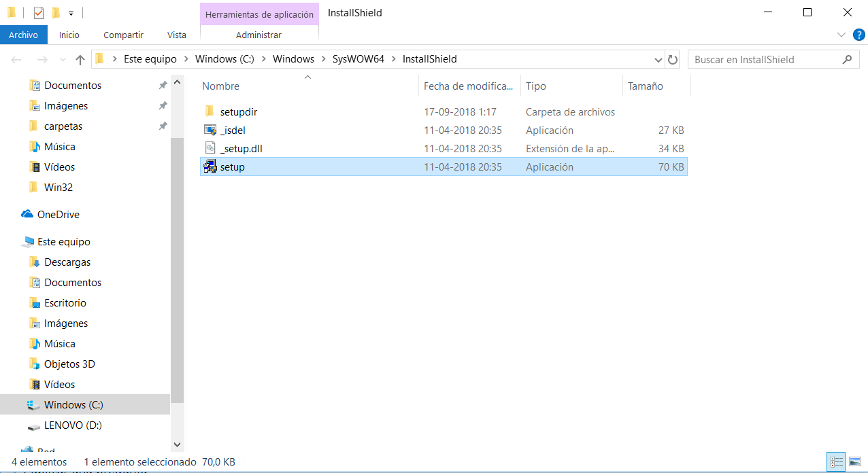The width and height of the screenshot is (868, 473).
Task: Click the navigation pane scroll down arrow
Action: point(178,444)
